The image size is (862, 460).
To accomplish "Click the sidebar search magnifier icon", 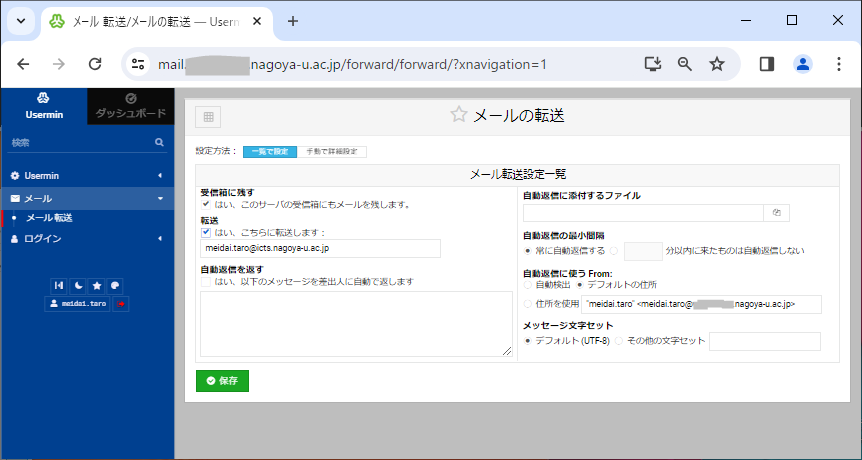I will coord(159,142).
